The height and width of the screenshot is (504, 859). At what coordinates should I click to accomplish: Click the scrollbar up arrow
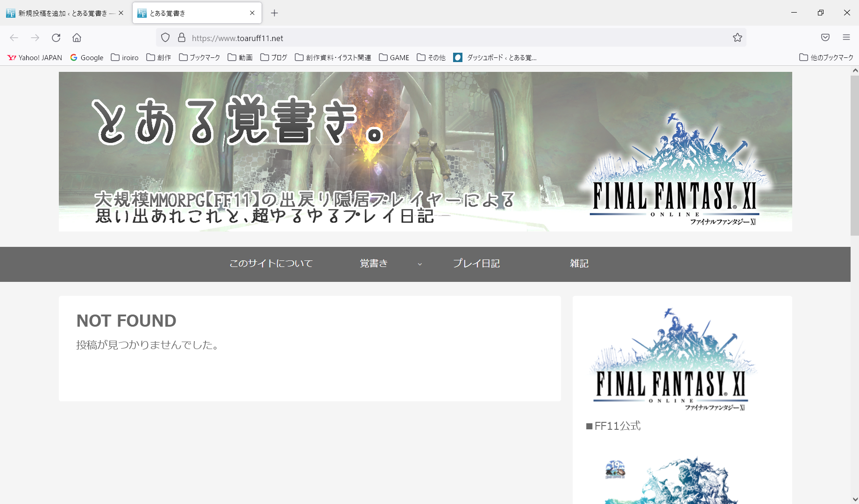(855, 70)
